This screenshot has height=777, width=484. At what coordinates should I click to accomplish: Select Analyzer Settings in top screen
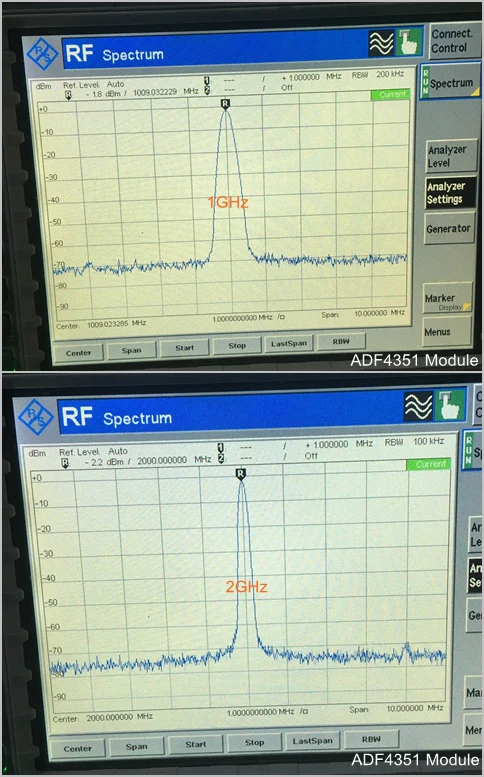pyautogui.click(x=449, y=193)
